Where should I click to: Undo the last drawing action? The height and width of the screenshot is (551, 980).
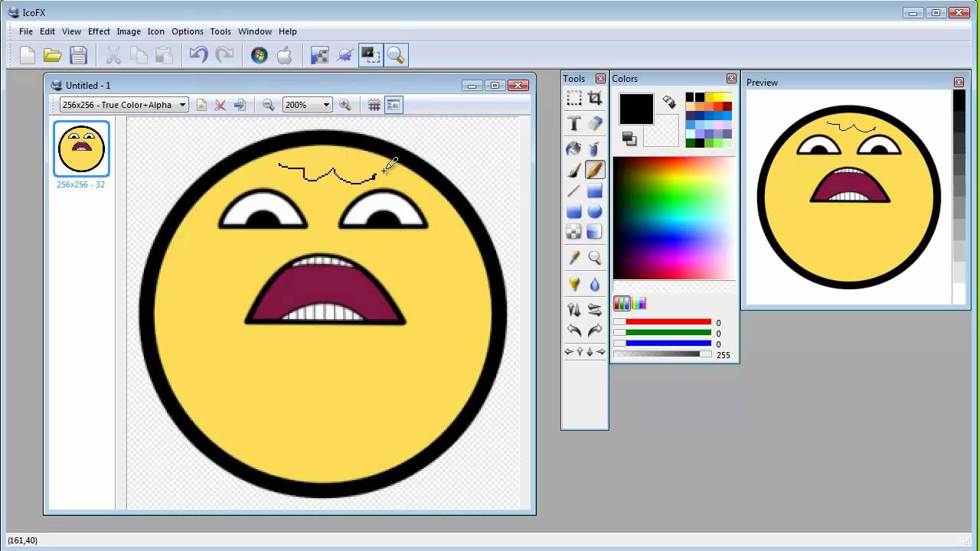pyautogui.click(x=198, y=54)
